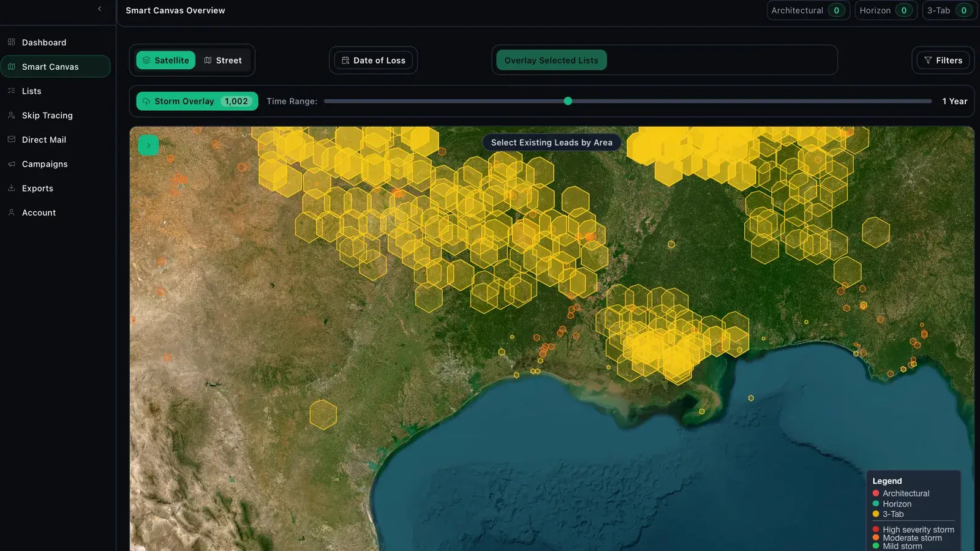Click the Campaigns megaphone icon
Image resolution: width=980 pixels, height=551 pixels.
click(x=11, y=164)
